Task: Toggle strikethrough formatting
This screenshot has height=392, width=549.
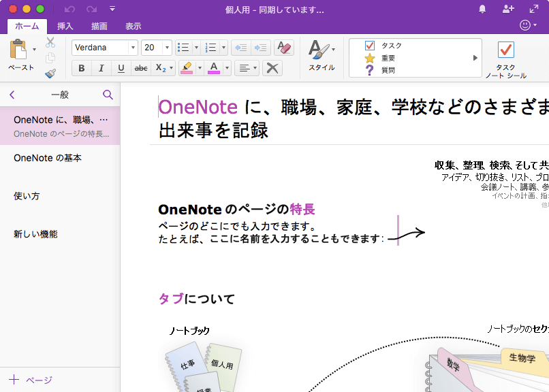Action: click(x=141, y=68)
